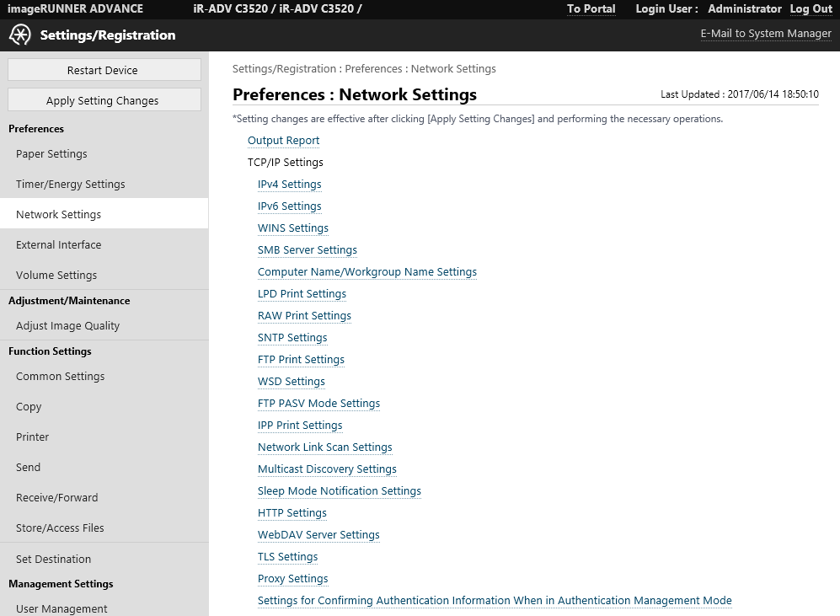Open Timer/Energy Settings in the sidebar
The height and width of the screenshot is (616, 840).
pos(70,185)
